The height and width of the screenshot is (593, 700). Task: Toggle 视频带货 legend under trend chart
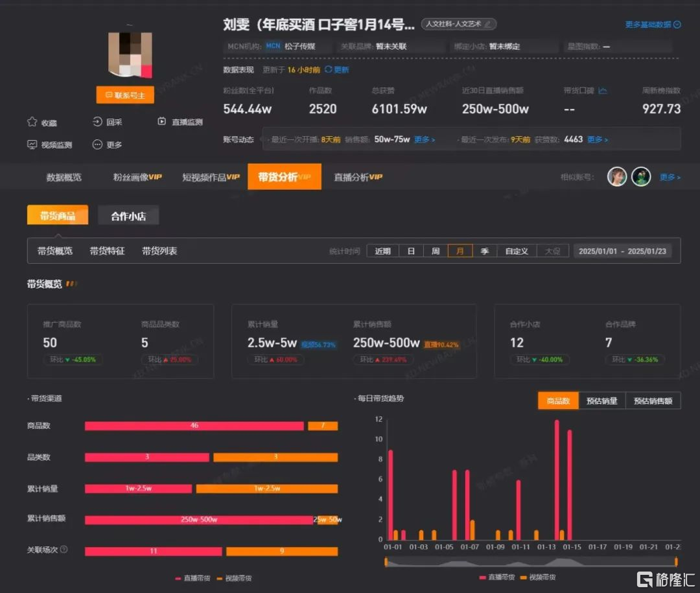[x=538, y=577]
